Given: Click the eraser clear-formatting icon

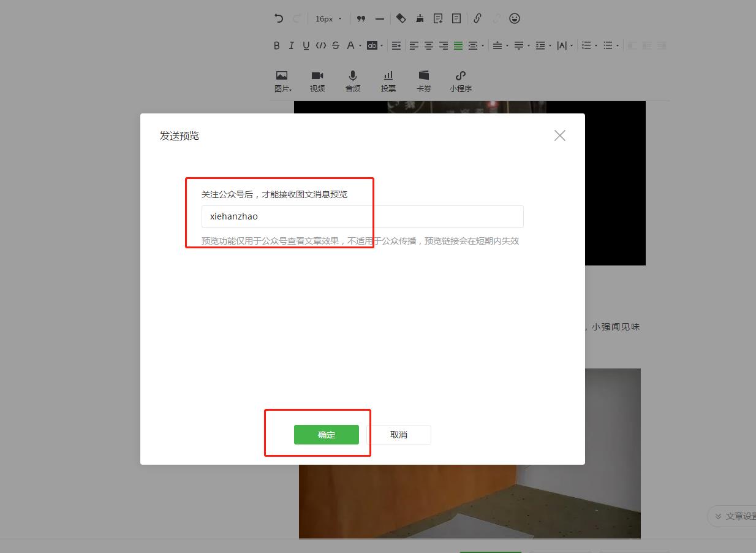Looking at the screenshot, I should point(401,18).
